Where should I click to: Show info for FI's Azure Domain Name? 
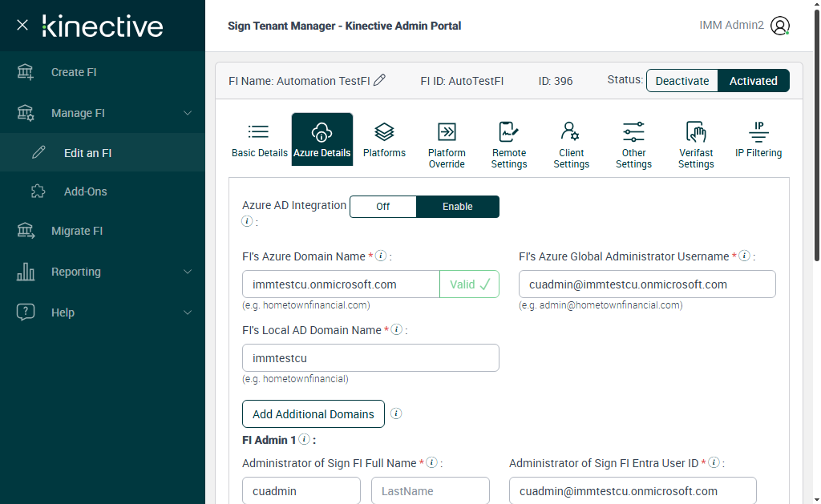381,256
